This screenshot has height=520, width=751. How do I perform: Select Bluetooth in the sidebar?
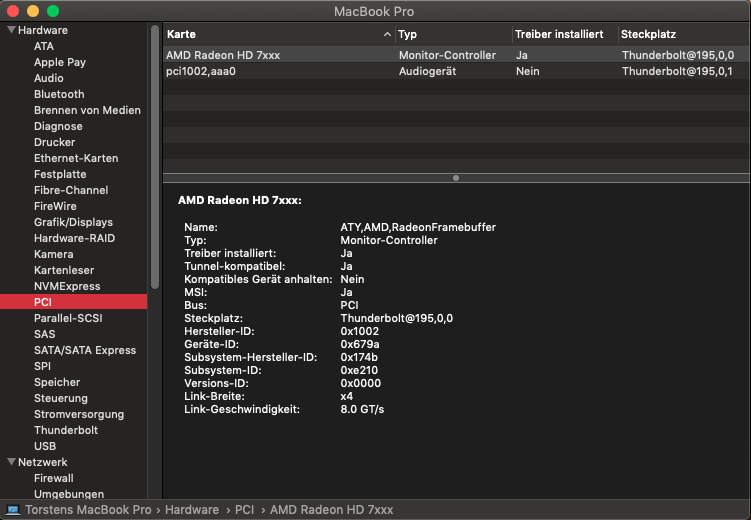59,94
